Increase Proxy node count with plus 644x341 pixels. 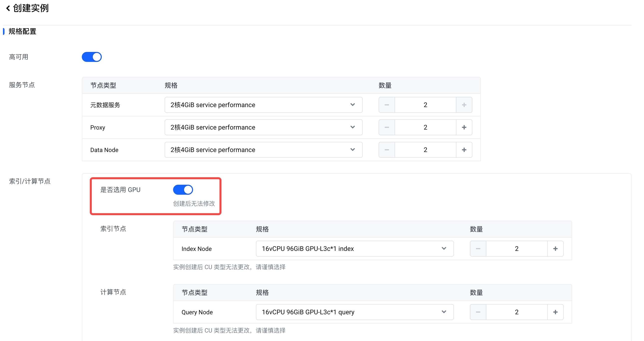pyautogui.click(x=464, y=127)
